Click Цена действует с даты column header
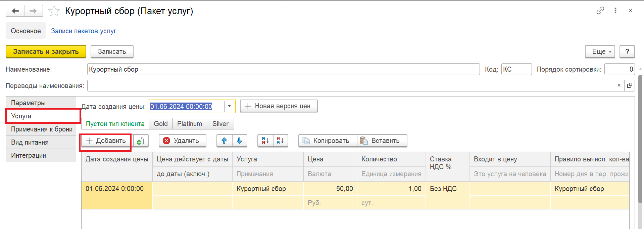Viewport: 644px width, 229px height. (192, 159)
